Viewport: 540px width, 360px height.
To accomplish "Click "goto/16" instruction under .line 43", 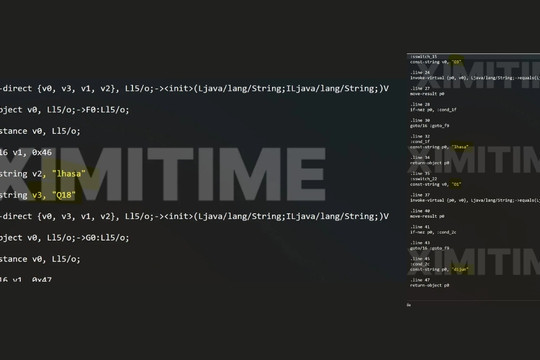I will 429,248.
